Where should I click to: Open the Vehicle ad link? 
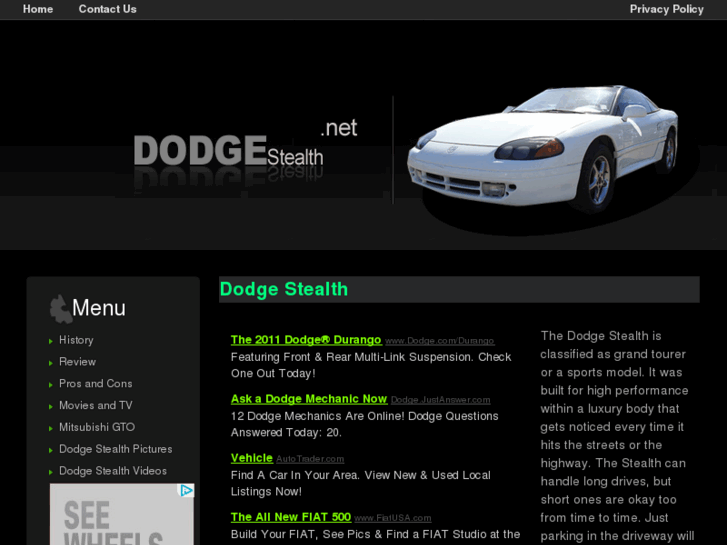pyautogui.click(x=252, y=458)
